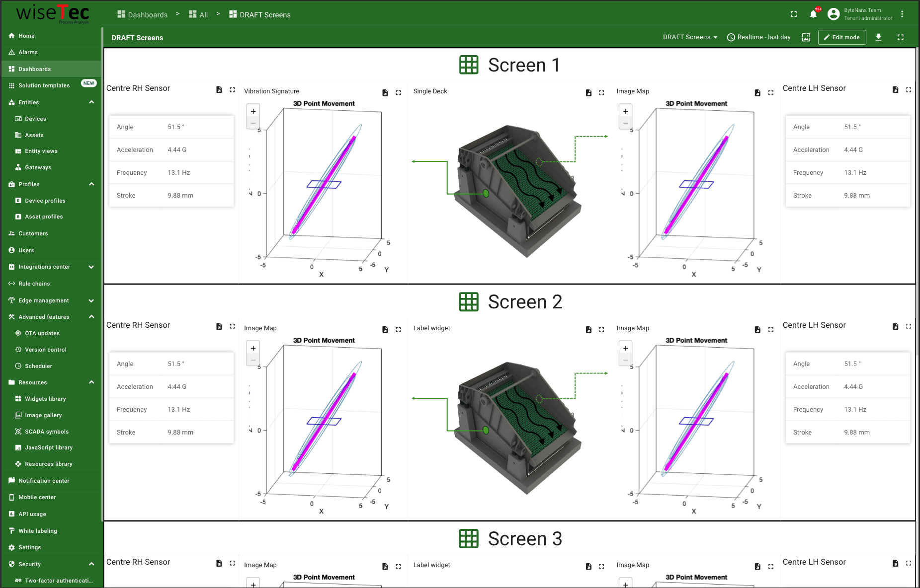Zoom in on Screen 1 right Image Map
The width and height of the screenshot is (920, 588).
pos(626,111)
